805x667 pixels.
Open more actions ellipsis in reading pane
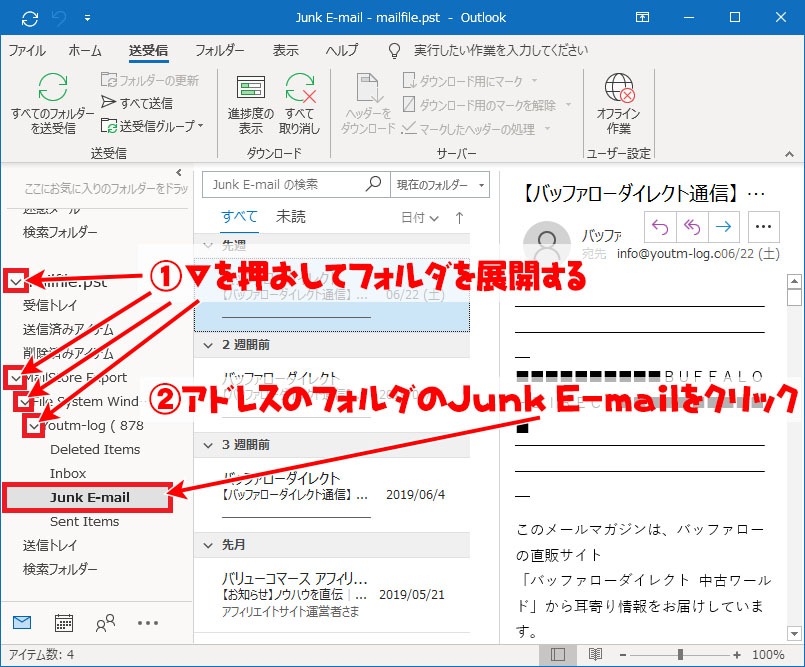(763, 226)
